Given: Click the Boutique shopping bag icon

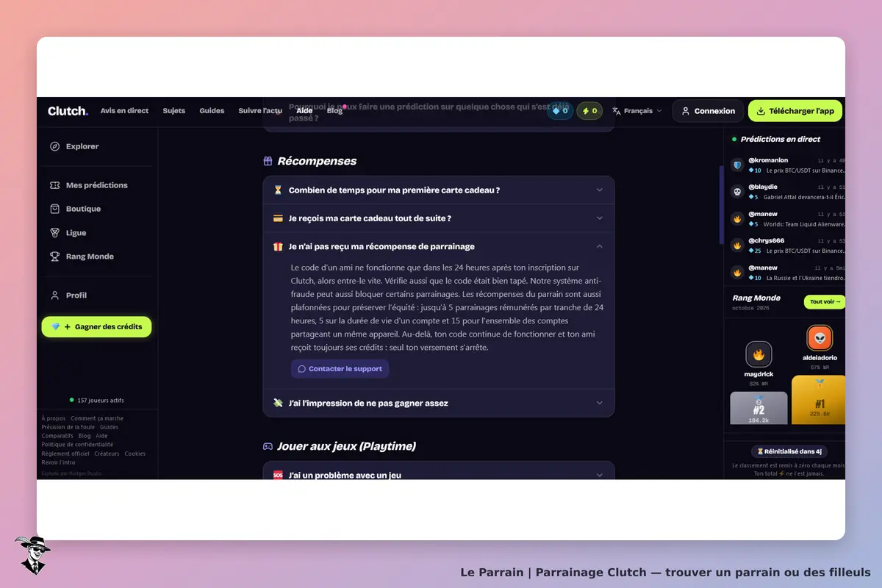Looking at the screenshot, I should click(54, 209).
